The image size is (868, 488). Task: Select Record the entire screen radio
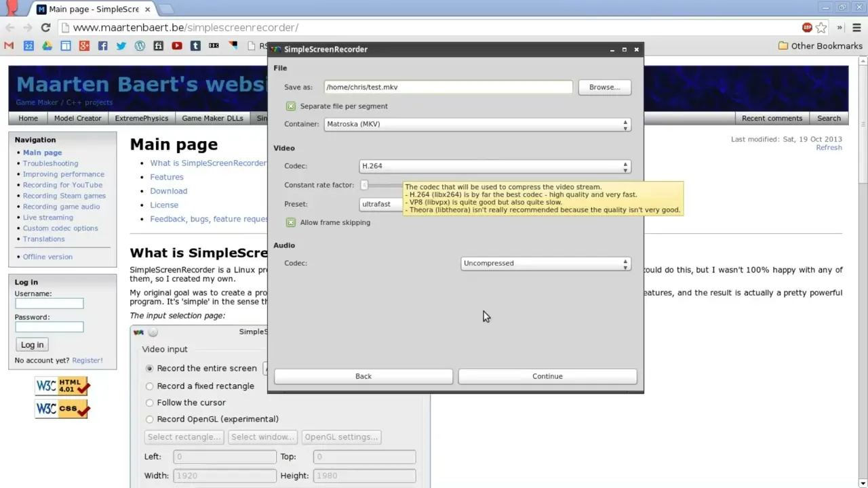point(150,369)
